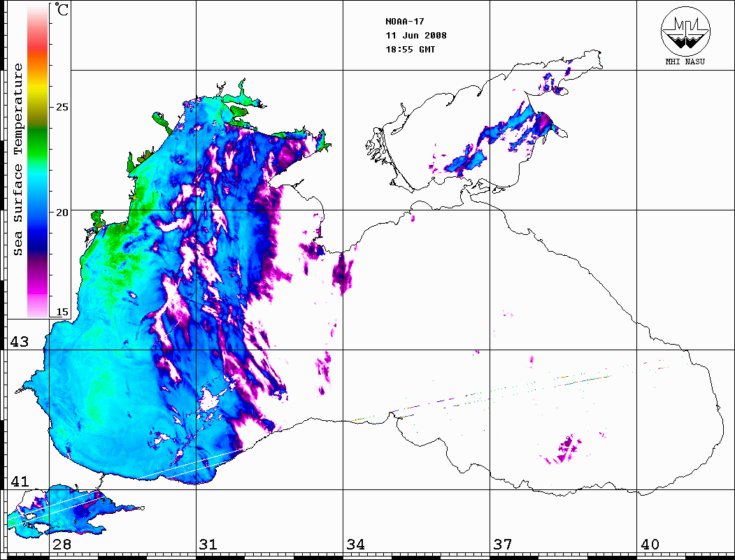Click the temperature color scale bar
Image resolution: width=735 pixels, height=560 pixels.
(38, 161)
